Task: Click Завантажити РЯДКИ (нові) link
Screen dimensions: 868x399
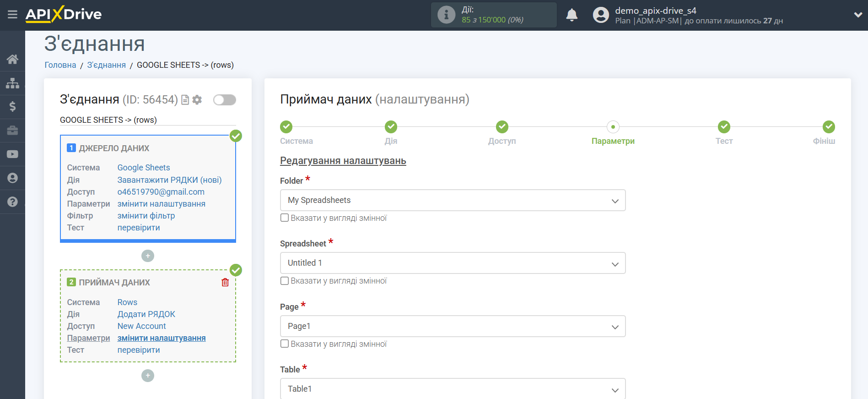Action: click(169, 180)
